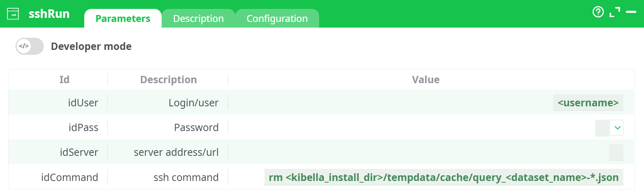This screenshot has height=196, width=644.
Task: Open the Description tab
Action: coord(198,19)
